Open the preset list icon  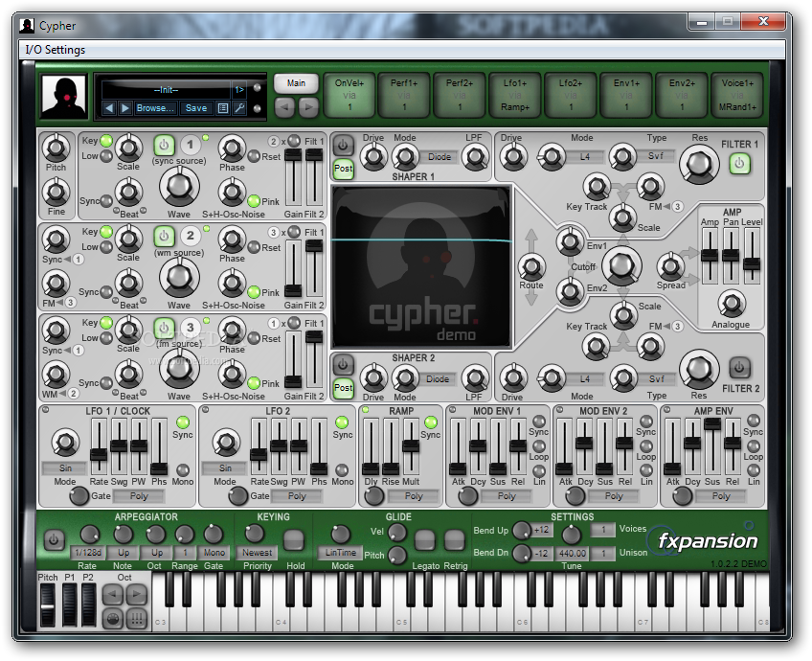[x=223, y=108]
